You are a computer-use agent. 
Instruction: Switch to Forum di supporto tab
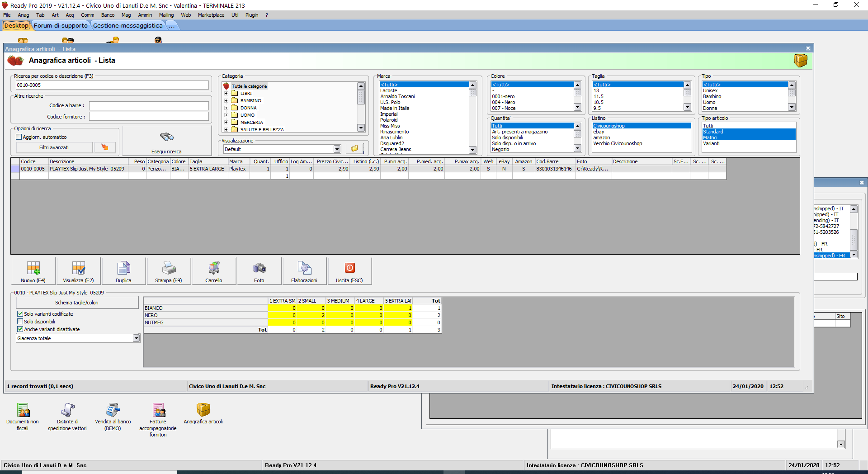pyautogui.click(x=61, y=26)
